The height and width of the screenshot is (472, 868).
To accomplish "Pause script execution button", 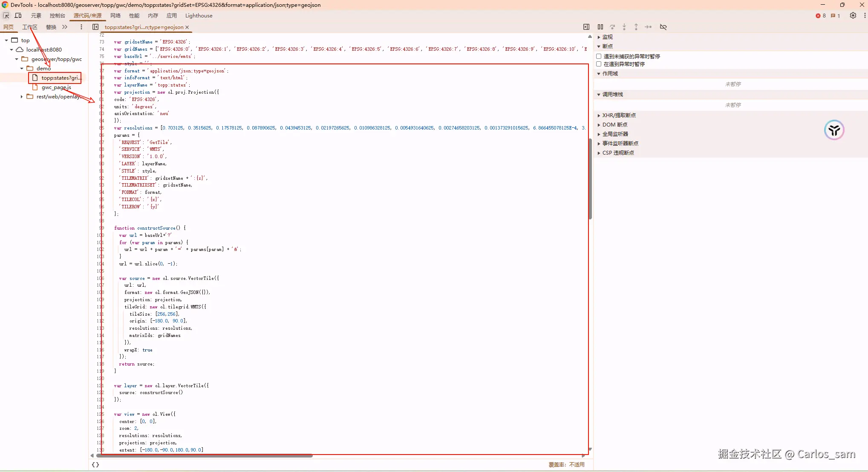I will (x=600, y=27).
